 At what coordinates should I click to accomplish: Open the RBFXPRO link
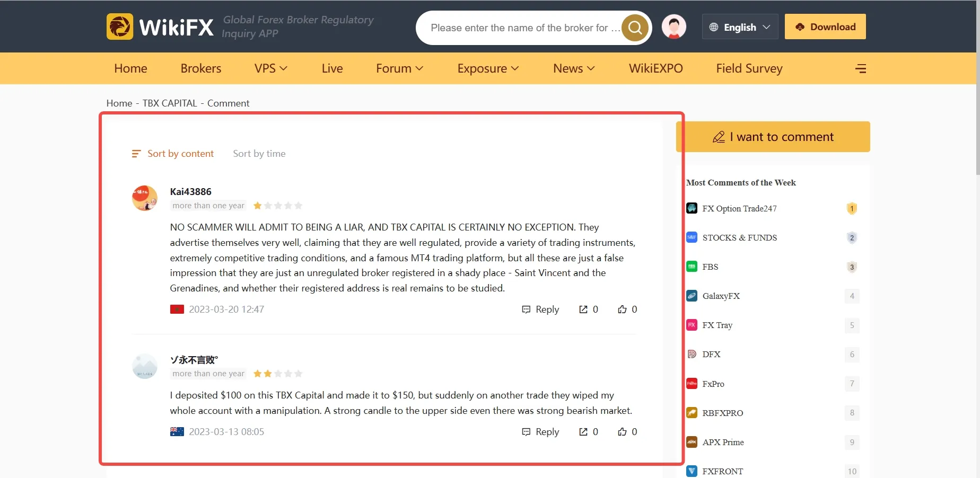723,413
